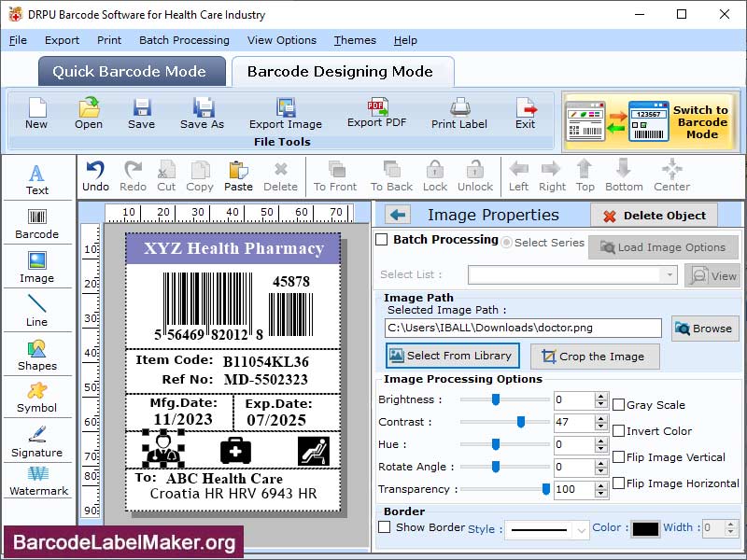Open the Themes menu
This screenshot has width=747, height=560.
(355, 40)
